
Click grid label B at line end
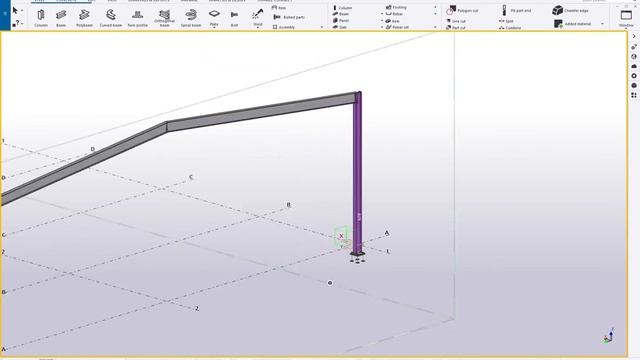click(x=289, y=205)
